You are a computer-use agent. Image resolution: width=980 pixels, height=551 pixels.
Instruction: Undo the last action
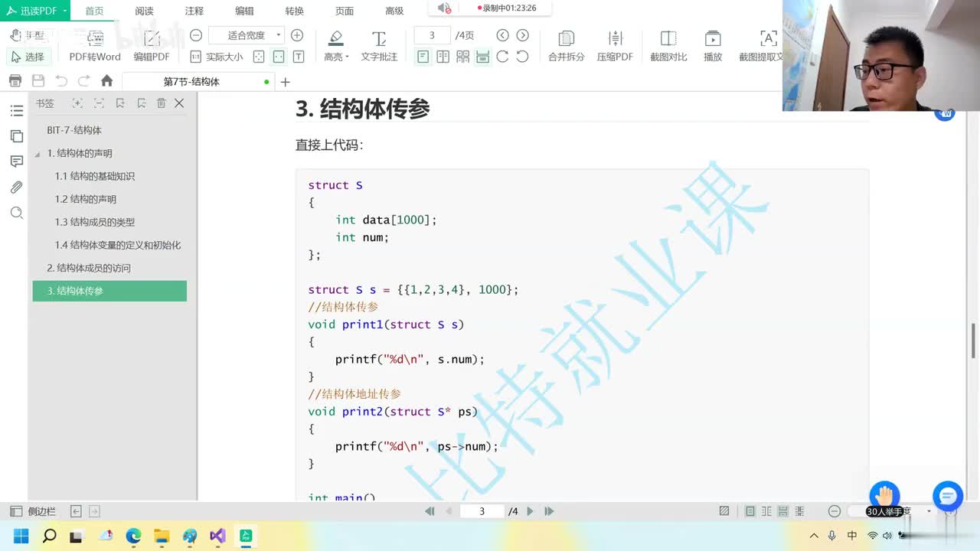click(61, 81)
